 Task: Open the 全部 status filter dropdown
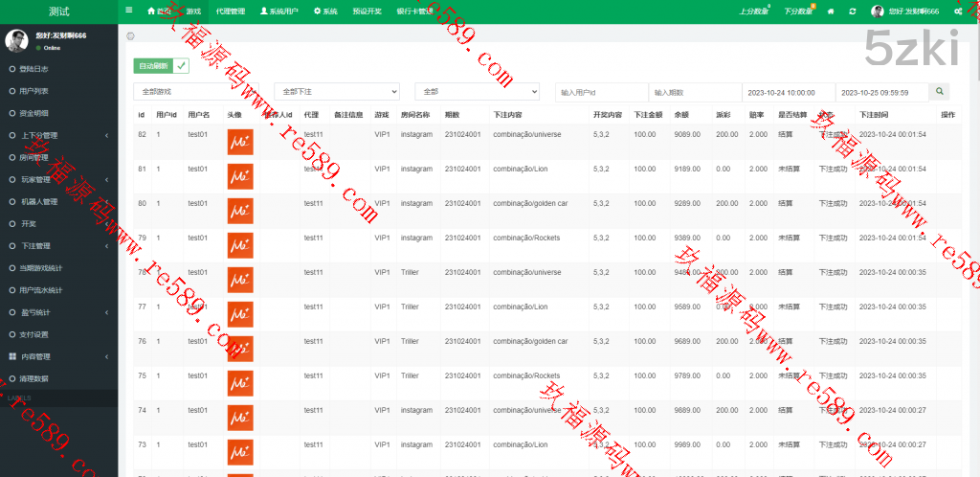(477, 92)
